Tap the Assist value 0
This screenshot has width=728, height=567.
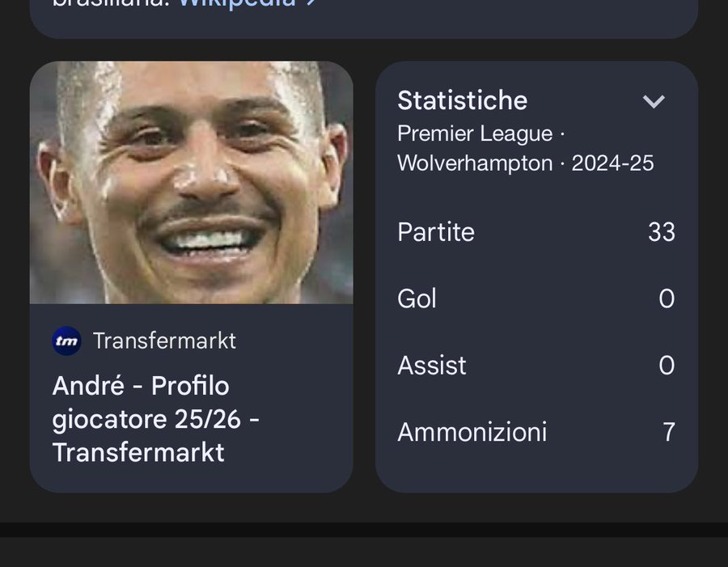point(667,366)
